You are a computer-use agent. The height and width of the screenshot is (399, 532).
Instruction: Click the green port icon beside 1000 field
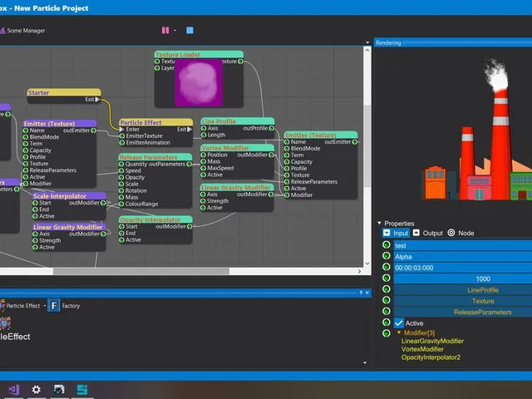tap(386, 278)
